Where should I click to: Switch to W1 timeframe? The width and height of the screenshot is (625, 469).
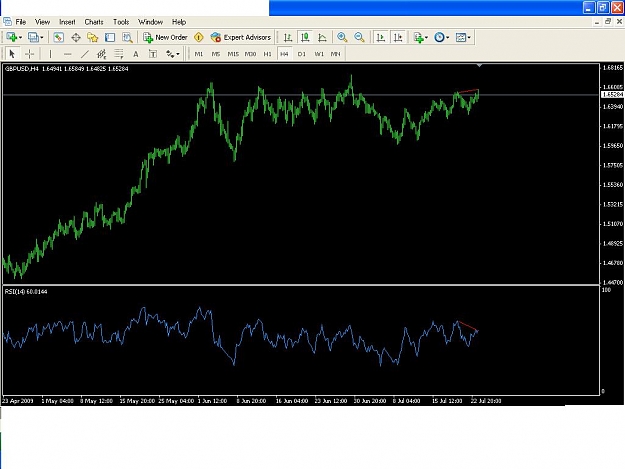tap(319, 54)
